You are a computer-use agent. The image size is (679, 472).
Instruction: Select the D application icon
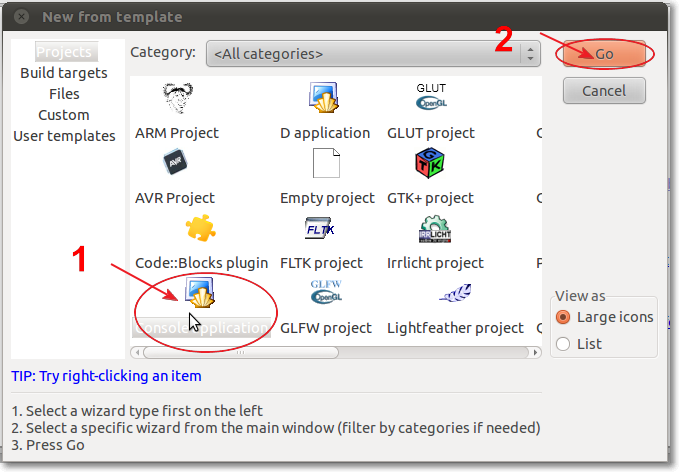[324, 97]
